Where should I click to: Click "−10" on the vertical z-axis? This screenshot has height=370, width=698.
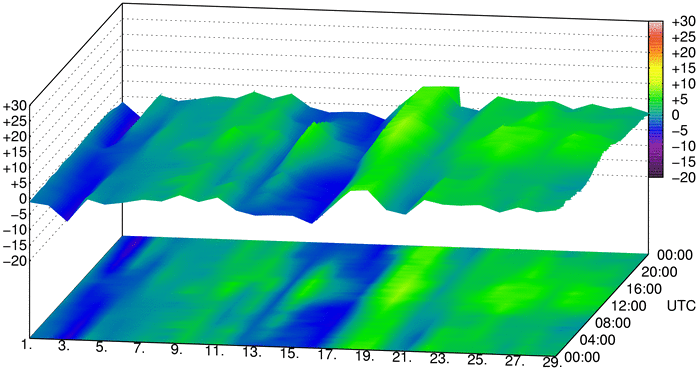click(x=15, y=230)
